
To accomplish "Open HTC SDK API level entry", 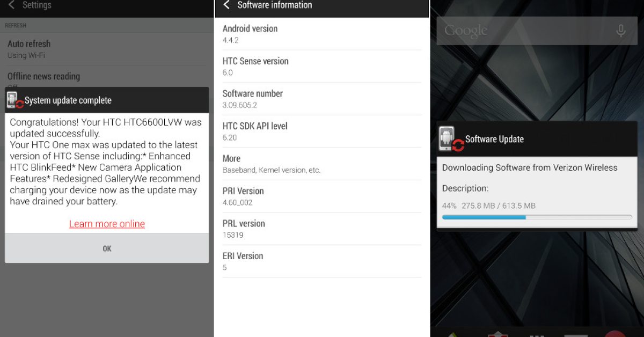I will point(322,131).
